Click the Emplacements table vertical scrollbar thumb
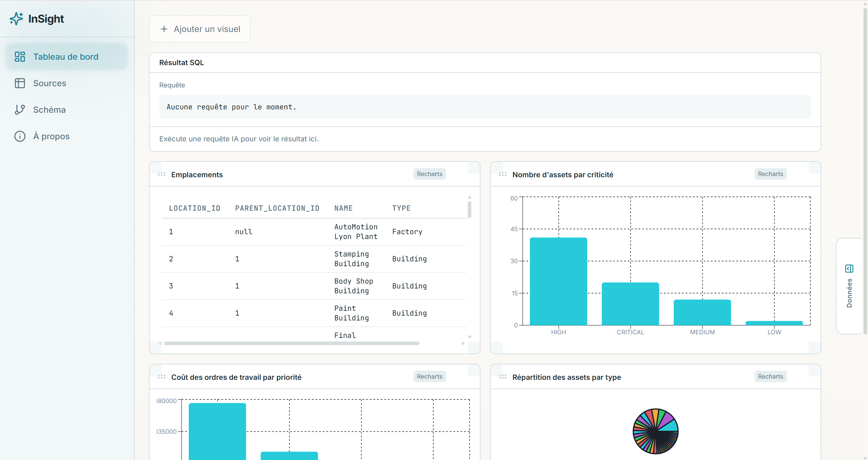 [469, 210]
